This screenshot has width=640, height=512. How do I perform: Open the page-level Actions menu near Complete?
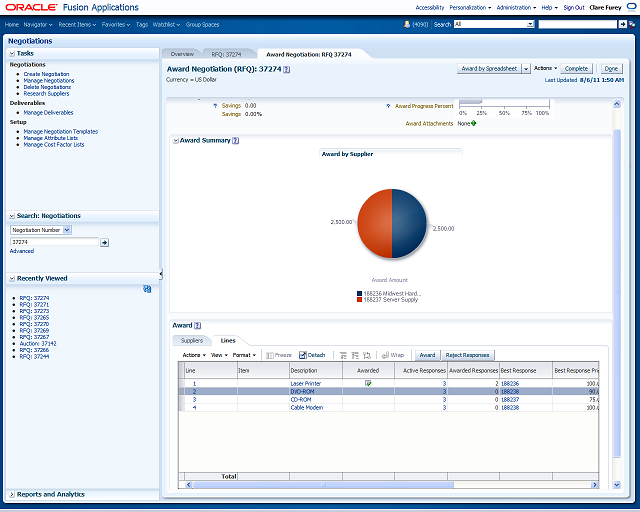tap(545, 68)
